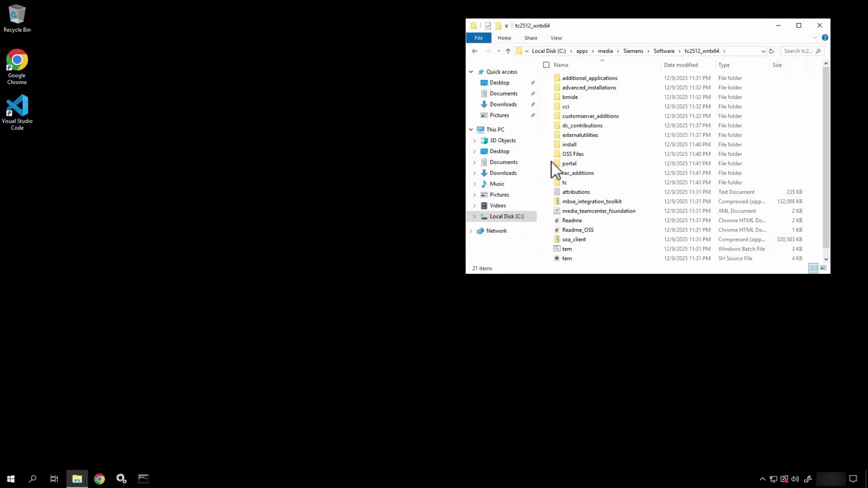Viewport: 868px width, 488px height.
Task: Open recent locations dropdown arrow
Action: click(x=498, y=51)
